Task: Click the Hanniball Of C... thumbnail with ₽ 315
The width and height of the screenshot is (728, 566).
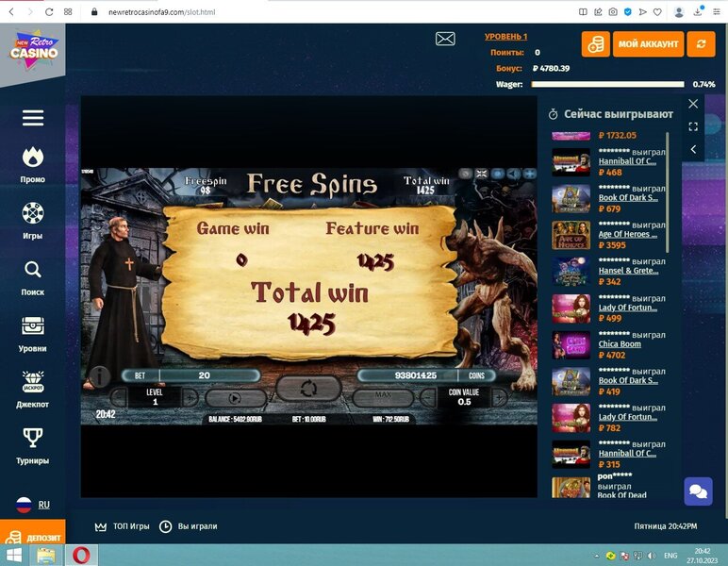Action: pos(571,455)
